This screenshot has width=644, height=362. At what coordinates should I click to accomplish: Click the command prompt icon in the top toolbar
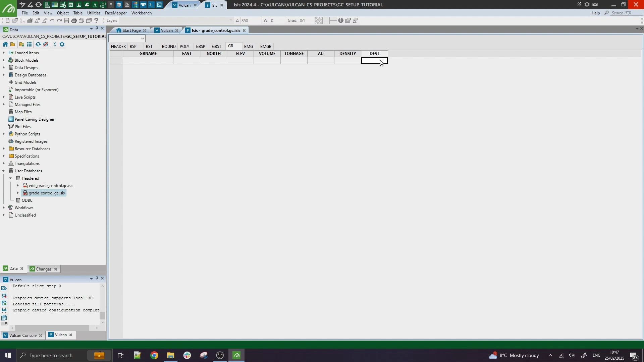pos(151,5)
